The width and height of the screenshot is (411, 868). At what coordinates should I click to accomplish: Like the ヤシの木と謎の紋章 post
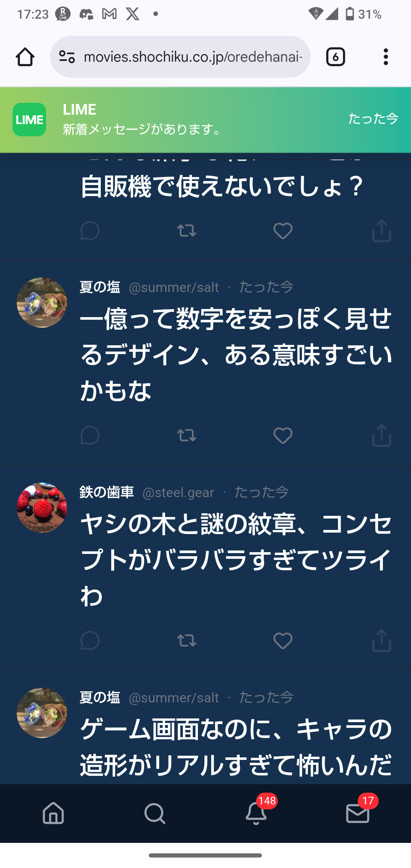283,641
